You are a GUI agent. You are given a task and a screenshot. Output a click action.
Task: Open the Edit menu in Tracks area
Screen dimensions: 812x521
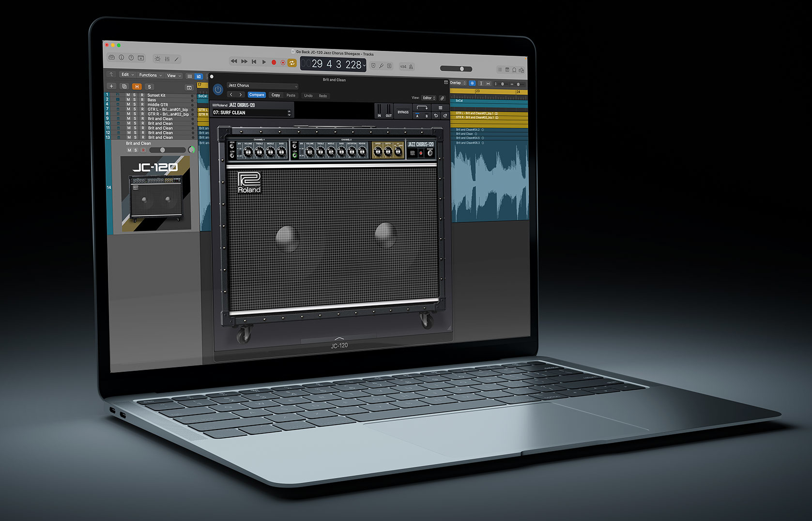pos(128,75)
